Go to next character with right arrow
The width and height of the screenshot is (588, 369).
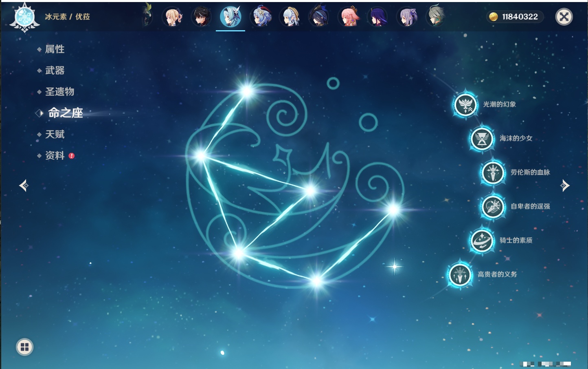click(564, 186)
